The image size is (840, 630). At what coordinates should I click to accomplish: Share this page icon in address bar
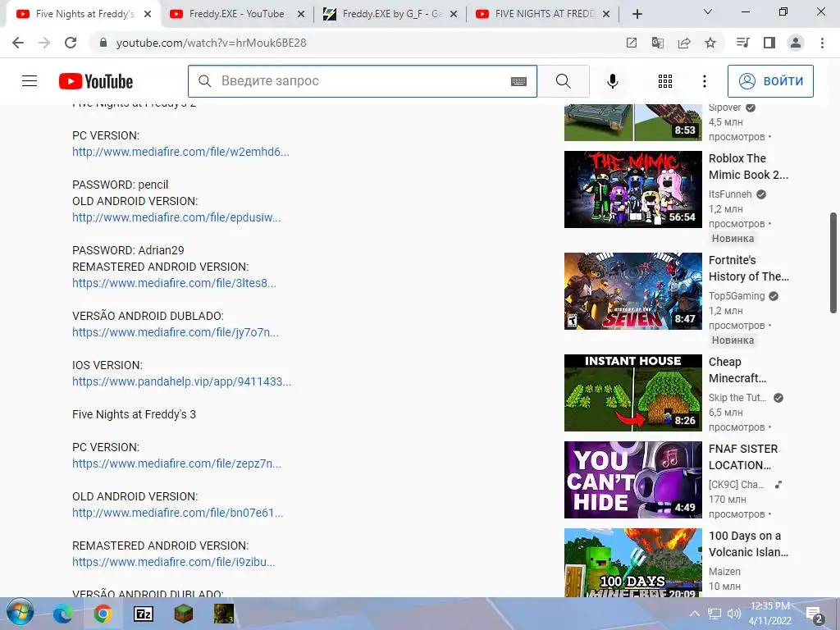tap(684, 43)
